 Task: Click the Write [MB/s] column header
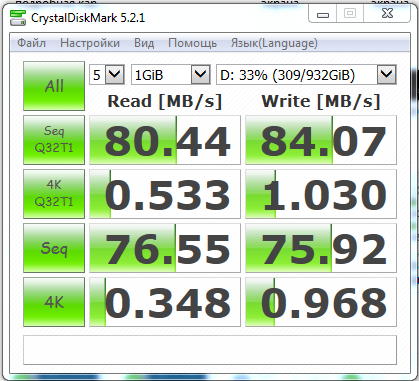tap(321, 101)
